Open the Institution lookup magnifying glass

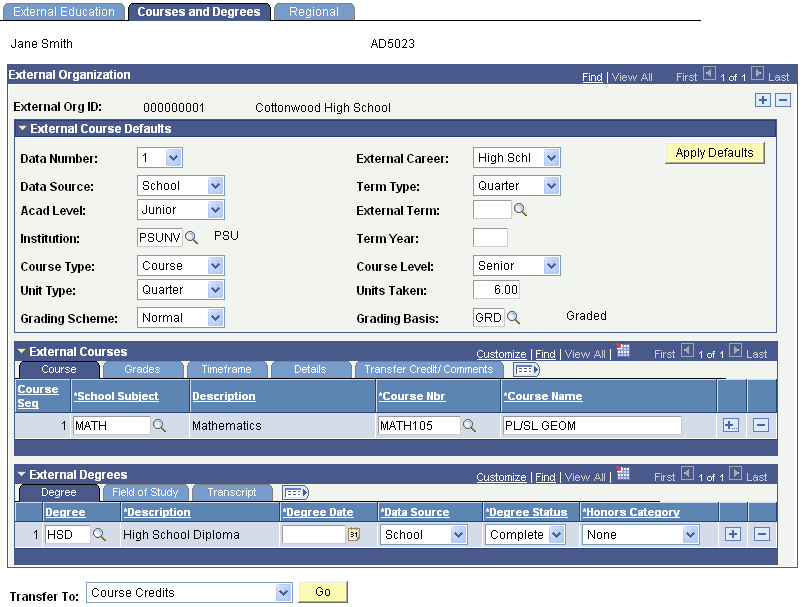coord(190,236)
